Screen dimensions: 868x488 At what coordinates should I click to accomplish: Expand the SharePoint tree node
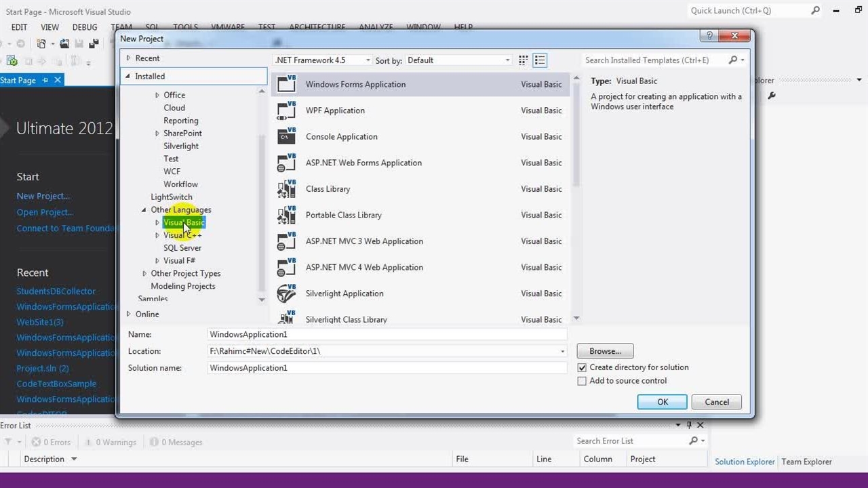157,134
